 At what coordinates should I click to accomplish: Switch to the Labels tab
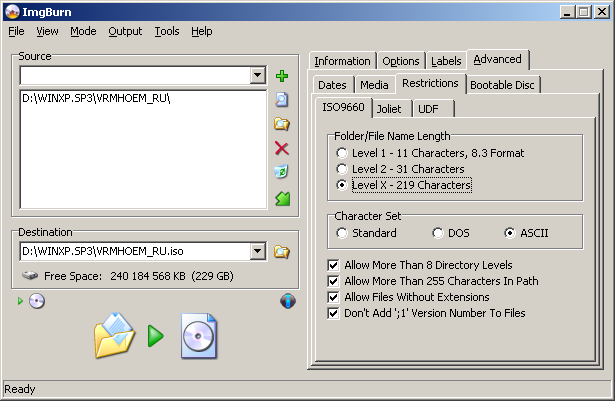tap(446, 61)
